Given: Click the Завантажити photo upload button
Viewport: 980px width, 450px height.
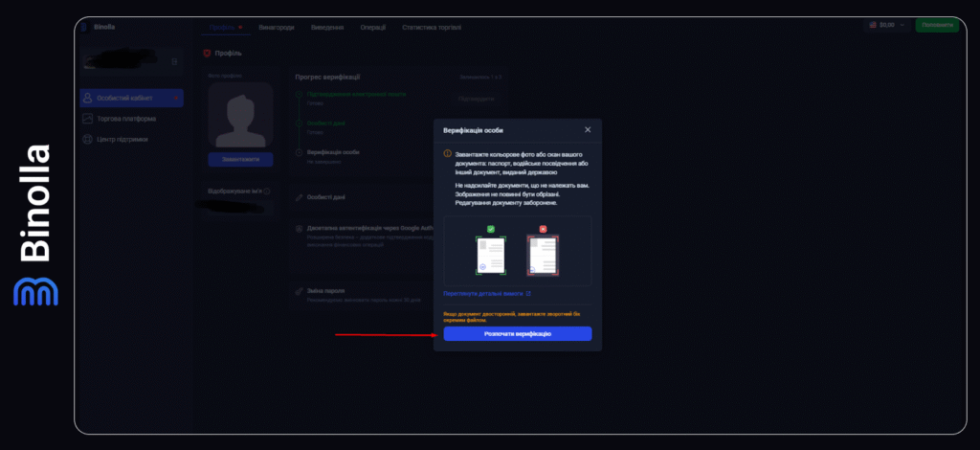Looking at the screenshot, I should coord(240,159).
